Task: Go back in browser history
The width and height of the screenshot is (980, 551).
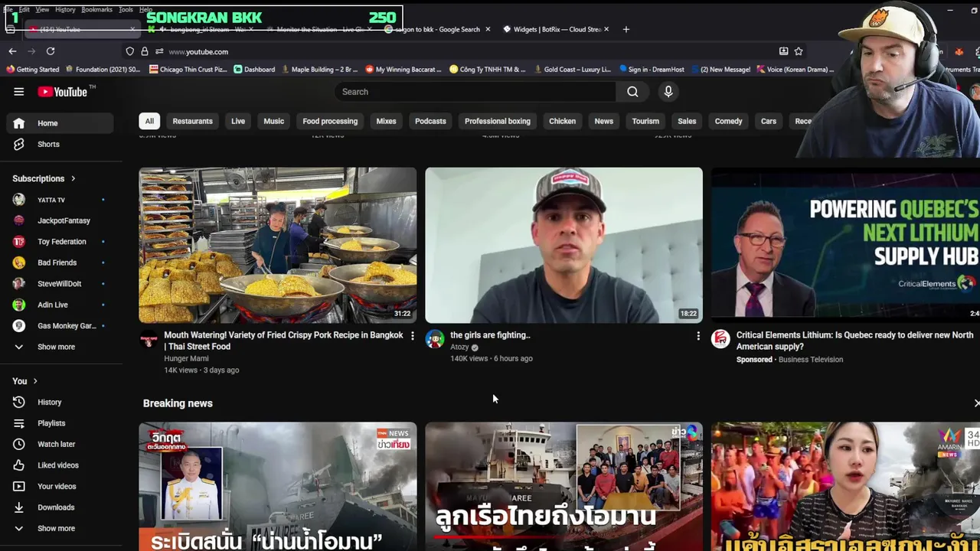Action: 12,51
